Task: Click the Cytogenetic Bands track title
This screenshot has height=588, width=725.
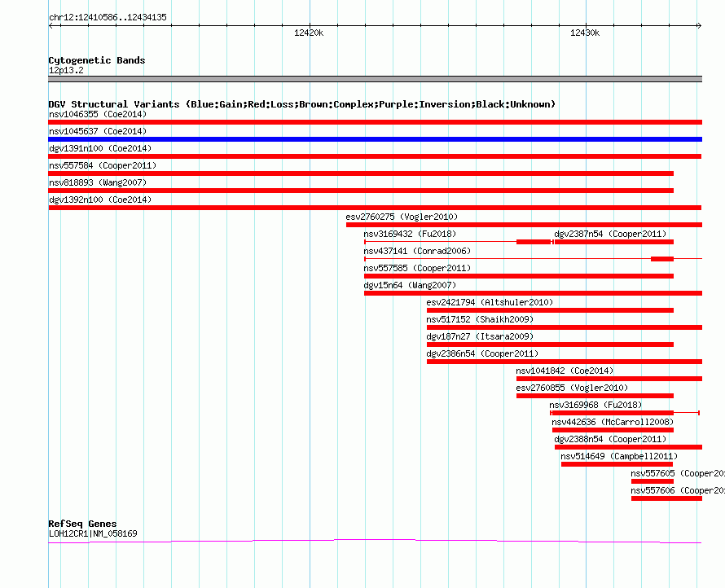Action: (x=97, y=60)
